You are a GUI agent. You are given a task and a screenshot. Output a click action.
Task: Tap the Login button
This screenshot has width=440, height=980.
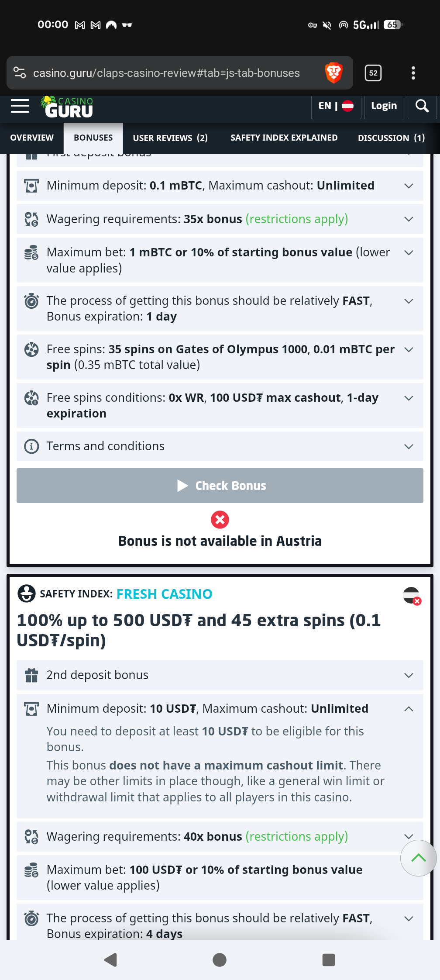[384, 106]
